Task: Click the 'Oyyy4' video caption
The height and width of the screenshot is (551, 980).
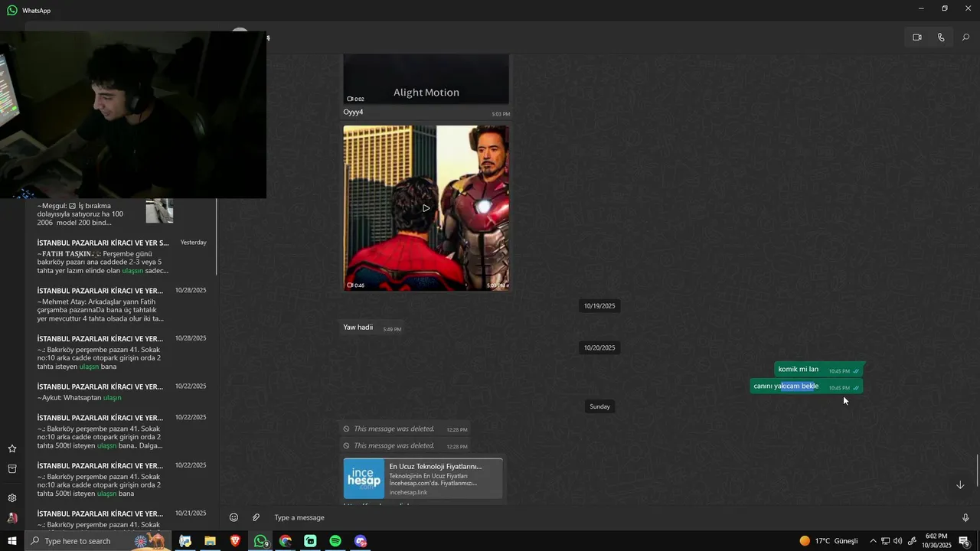Action: point(353,112)
